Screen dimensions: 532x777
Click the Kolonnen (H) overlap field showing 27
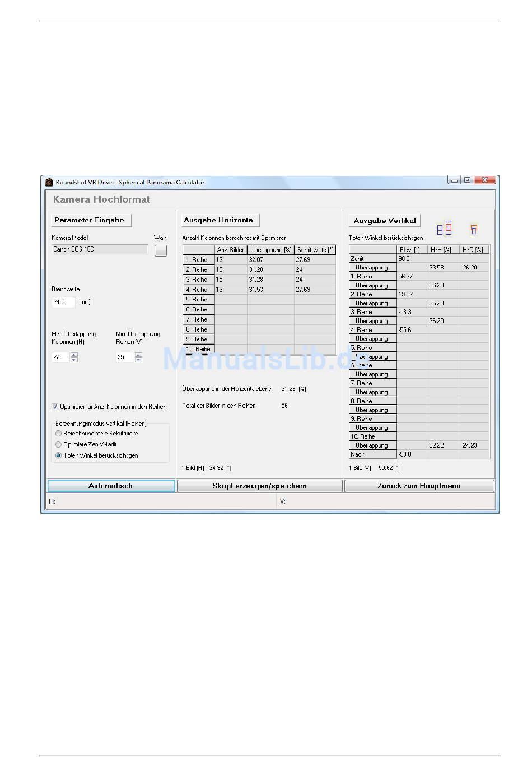click(60, 357)
